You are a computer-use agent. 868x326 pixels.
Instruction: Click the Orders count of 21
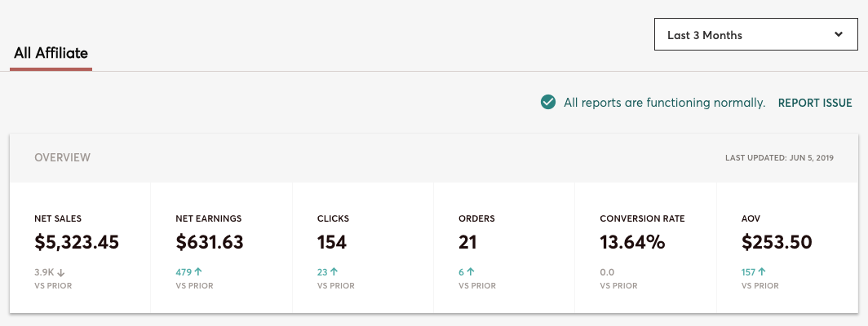(468, 242)
